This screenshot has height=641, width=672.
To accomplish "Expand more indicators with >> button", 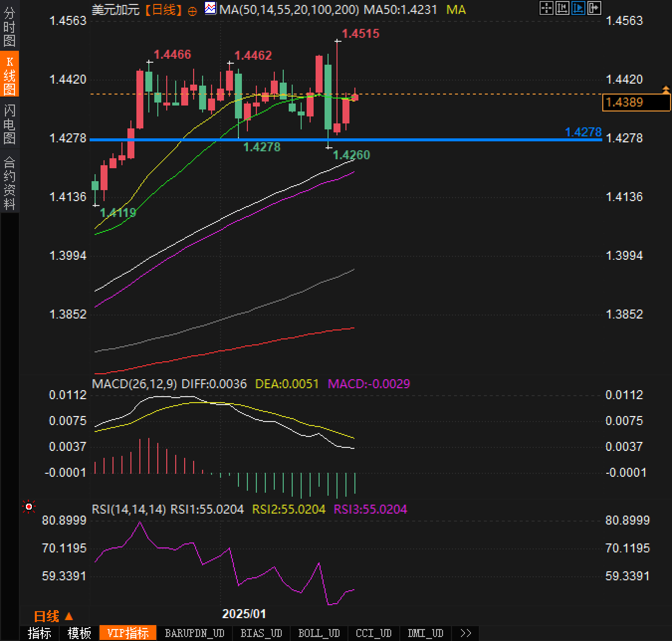I will (466, 633).
